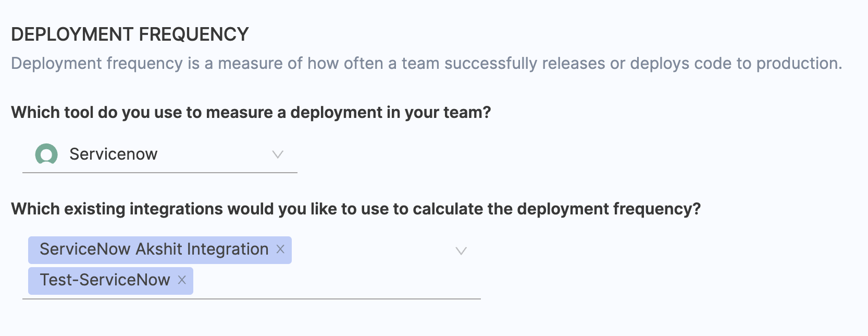Click the DEPLOYMENT FREQUENCY heading
This screenshot has width=868, height=336.
click(x=130, y=34)
